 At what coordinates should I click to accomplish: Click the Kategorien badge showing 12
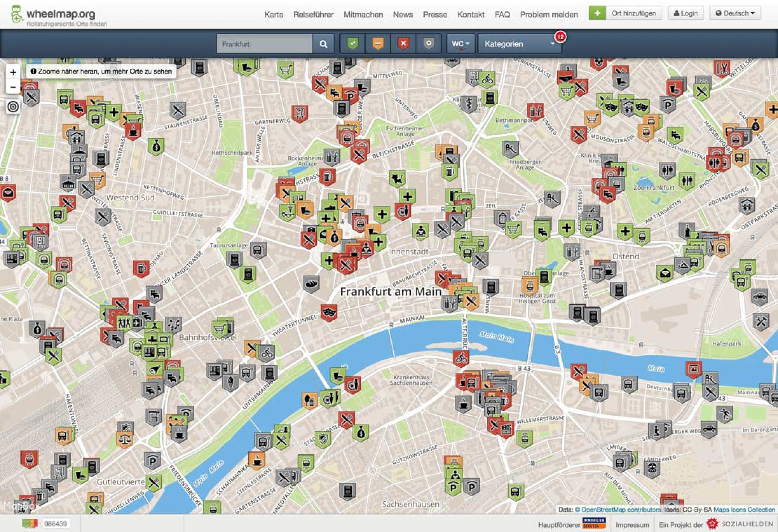(x=560, y=37)
